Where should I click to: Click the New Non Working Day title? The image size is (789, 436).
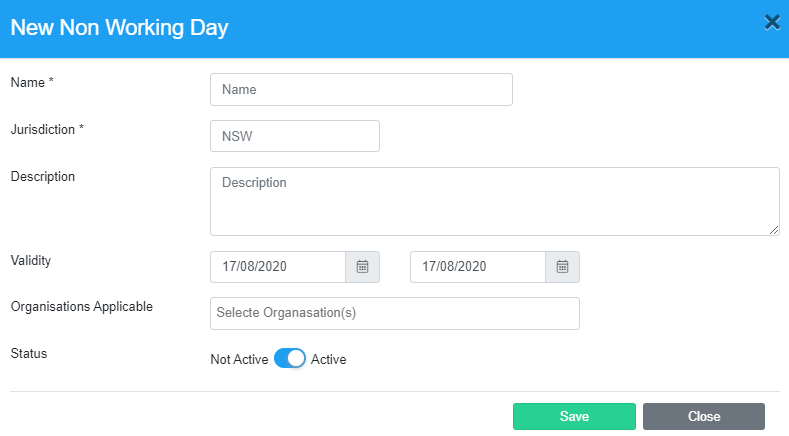coord(119,28)
